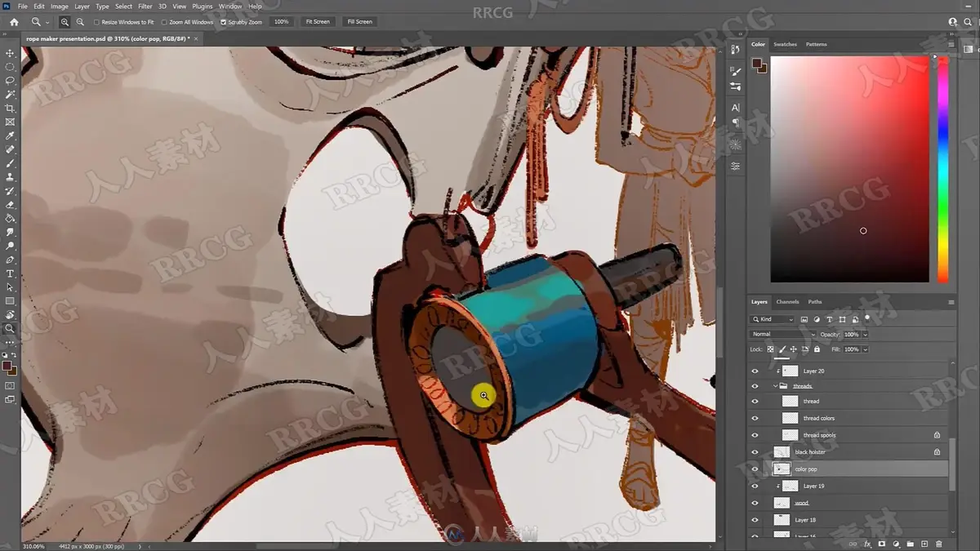Choose the Zoom In mode icon

[x=65, y=22]
